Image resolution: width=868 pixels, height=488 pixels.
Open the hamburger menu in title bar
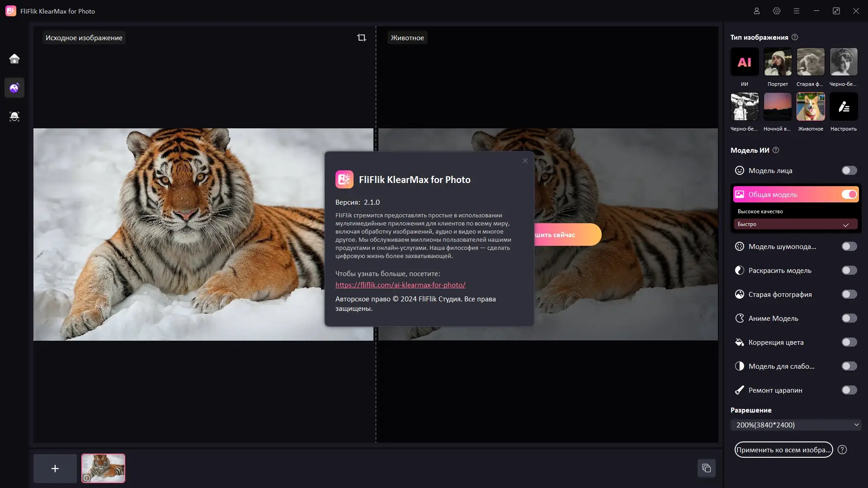[797, 11]
